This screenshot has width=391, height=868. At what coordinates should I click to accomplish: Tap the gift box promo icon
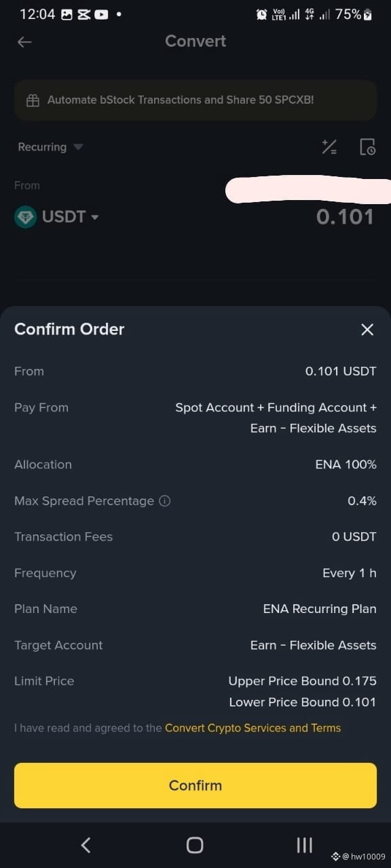[x=33, y=100]
